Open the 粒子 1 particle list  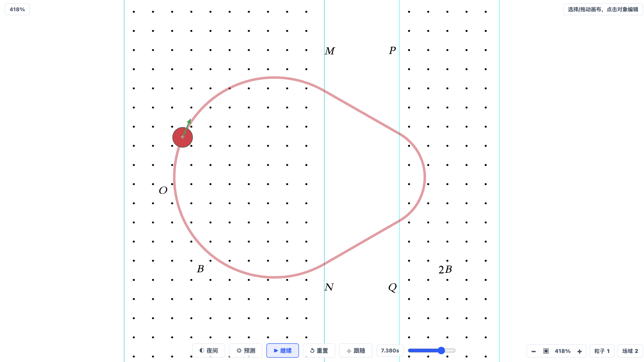point(602,351)
